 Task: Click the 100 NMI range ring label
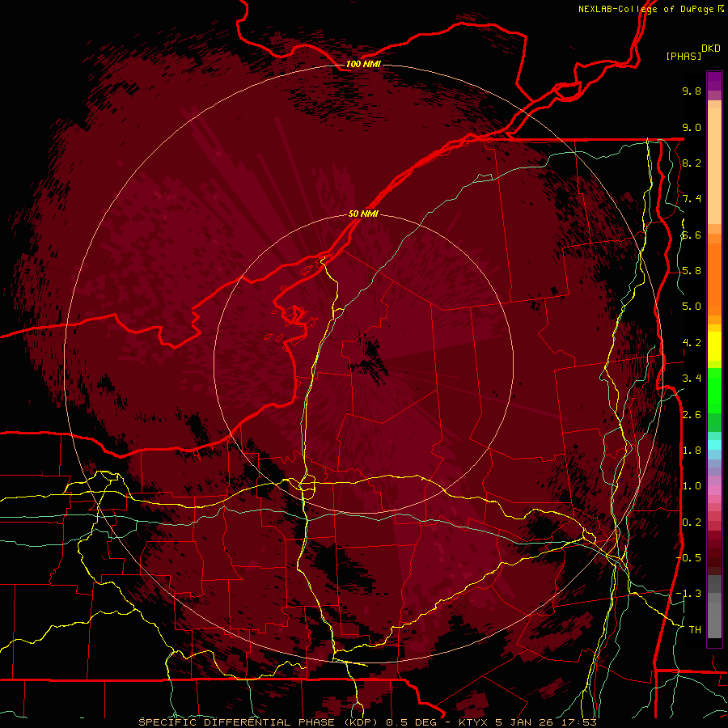point(363,64)
